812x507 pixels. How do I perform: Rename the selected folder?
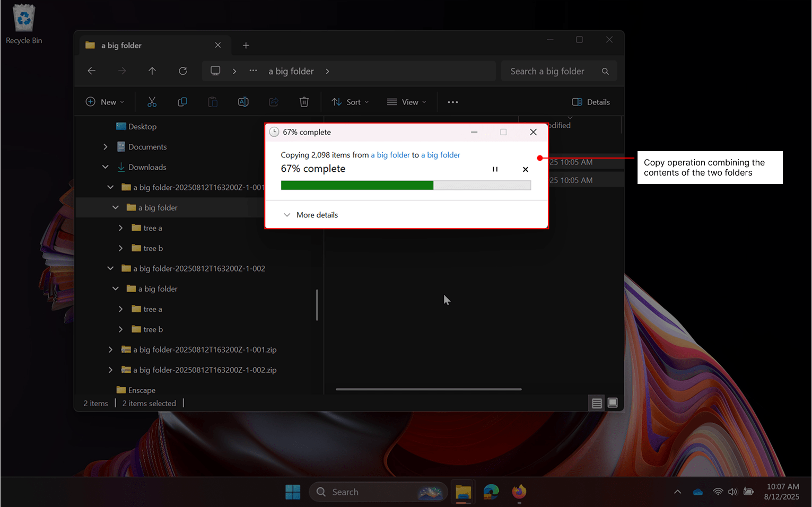pos(243,101)
